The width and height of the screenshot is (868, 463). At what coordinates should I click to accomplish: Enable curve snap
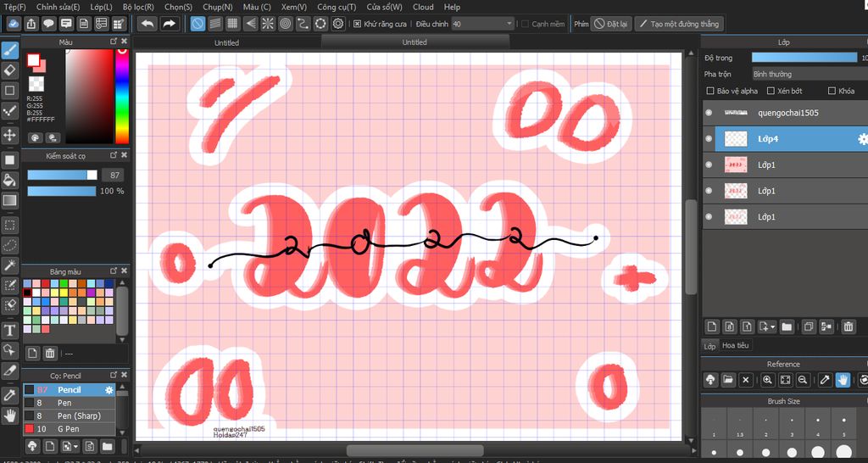coord(303,24)
